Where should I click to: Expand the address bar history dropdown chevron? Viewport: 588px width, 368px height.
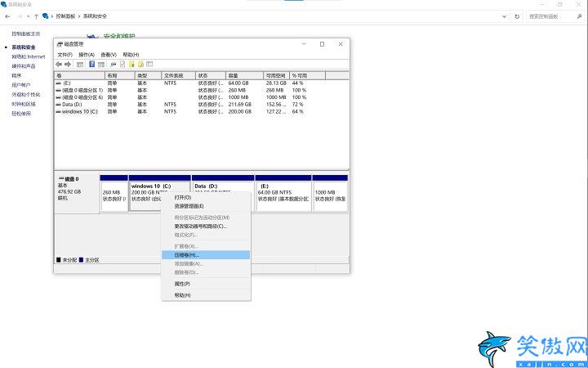coord(505,16)
